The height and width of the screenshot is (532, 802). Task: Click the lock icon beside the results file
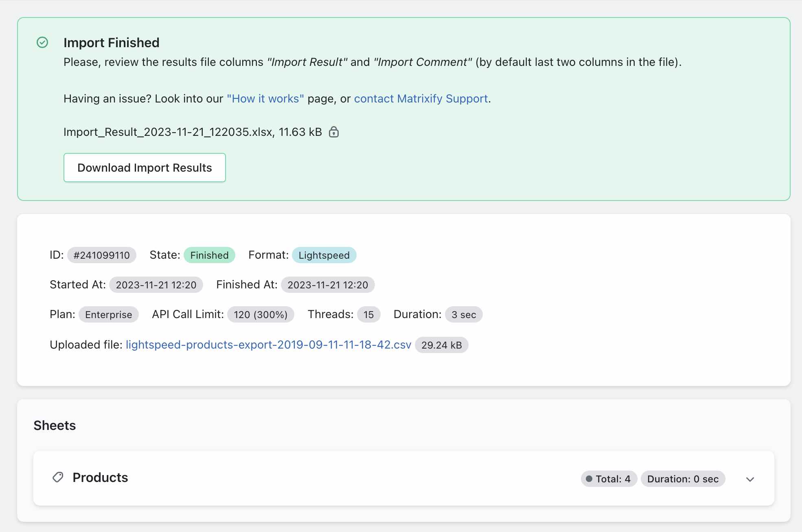[x=334, y=132]
